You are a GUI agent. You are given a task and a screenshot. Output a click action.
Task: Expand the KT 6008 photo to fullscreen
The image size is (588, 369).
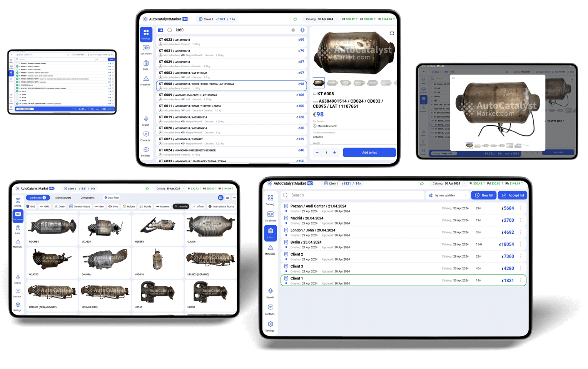pyautogui.click(x=392, y=33)
